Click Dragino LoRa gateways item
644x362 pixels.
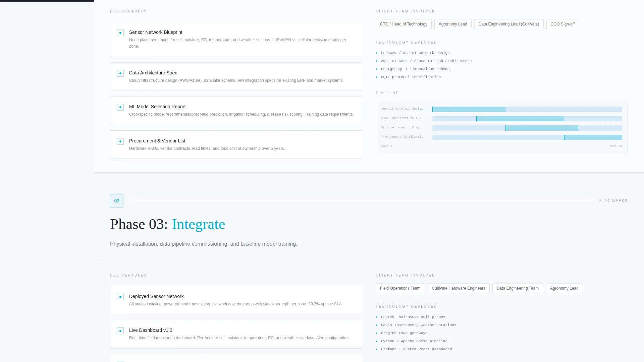[x=404, y=333]
